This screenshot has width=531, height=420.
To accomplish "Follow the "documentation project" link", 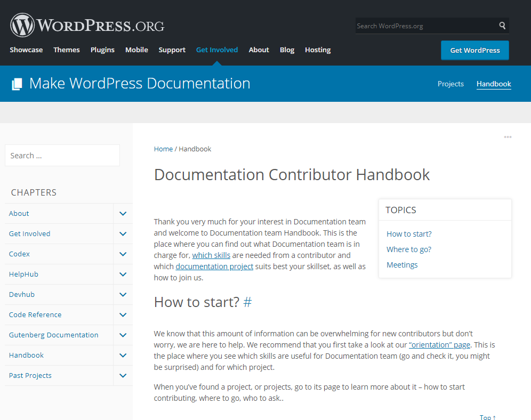I will coord(214,266).
